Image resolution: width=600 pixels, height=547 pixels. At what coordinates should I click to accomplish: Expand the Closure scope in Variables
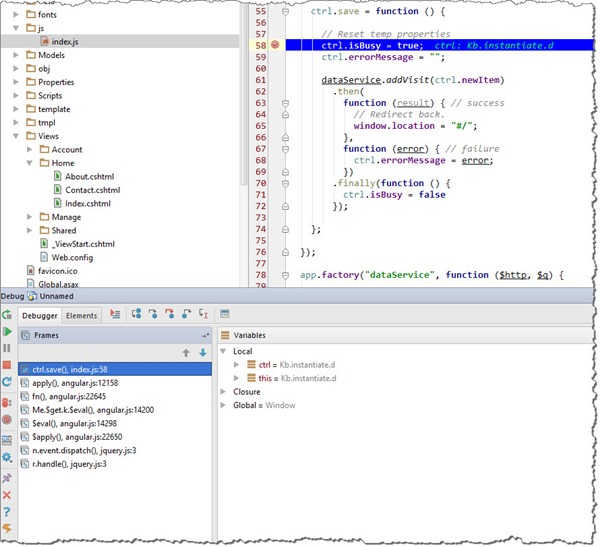tap(224, 392)
